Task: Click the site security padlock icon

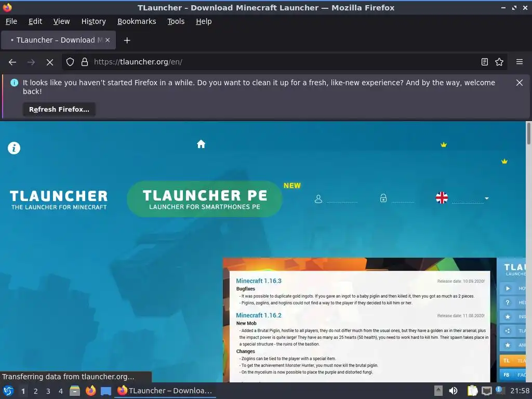Action: [x=85, y=62]
